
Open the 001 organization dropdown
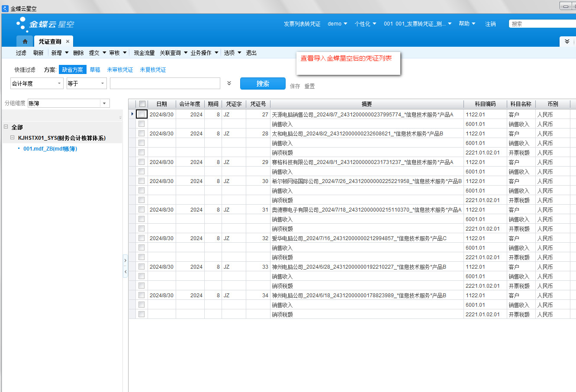point(418,24)
